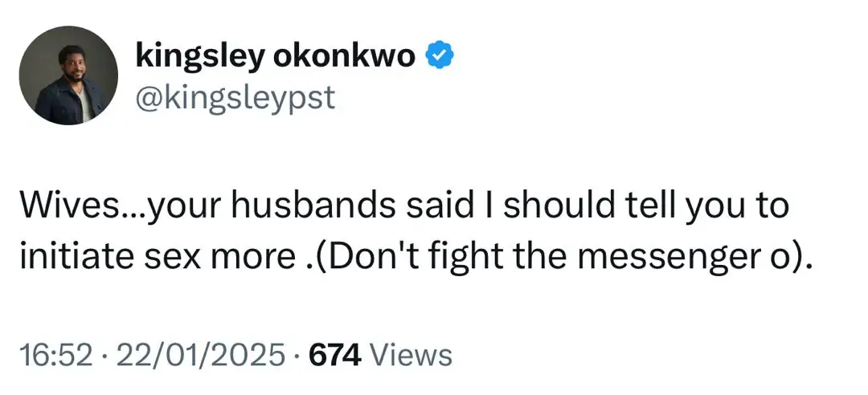Image resolution: width=868 pixels, height=395 pixels.
Task: Open the kingsley okonkwo display name
Action: (x=276, y=56)
